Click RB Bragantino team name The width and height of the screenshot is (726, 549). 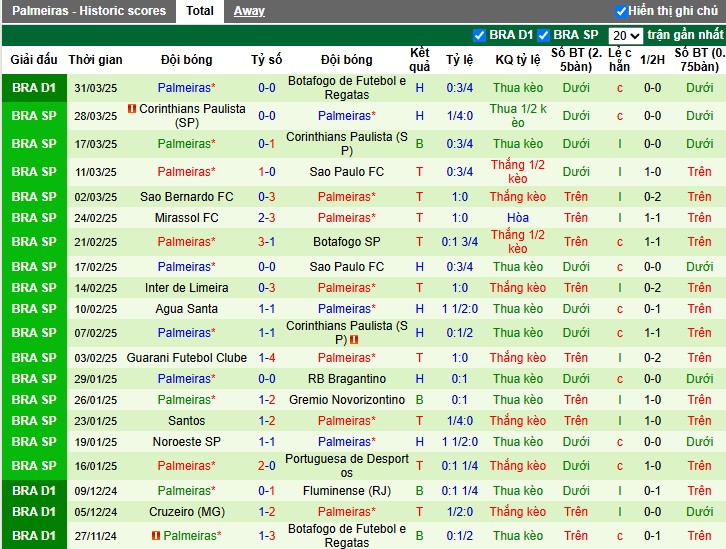click(347, 379)
